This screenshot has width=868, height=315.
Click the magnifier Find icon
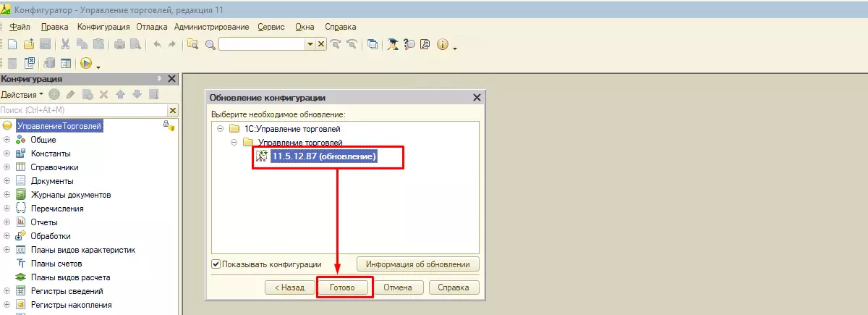pyautogui.click(x=210, y=44)
